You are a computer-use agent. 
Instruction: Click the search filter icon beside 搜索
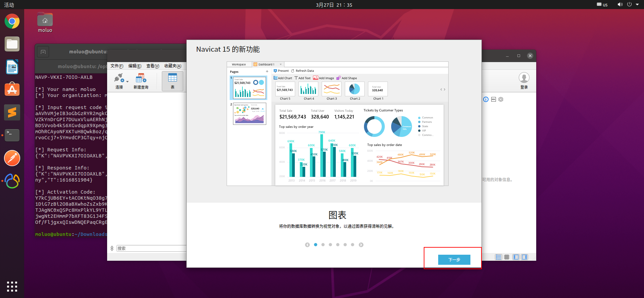[x=112, y=248]
